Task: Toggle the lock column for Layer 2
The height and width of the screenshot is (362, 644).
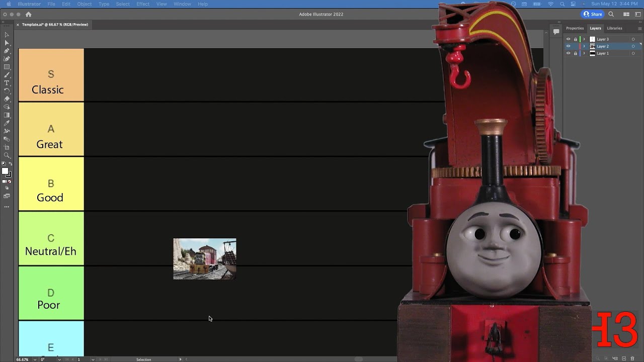Action: click(x=576, y=46)
